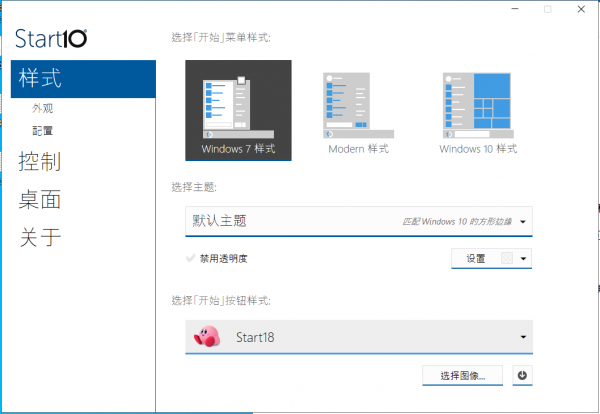Select the Windows 7 样式 menu style
Viewport: 600px width, 414px height.
coord(238,110)
